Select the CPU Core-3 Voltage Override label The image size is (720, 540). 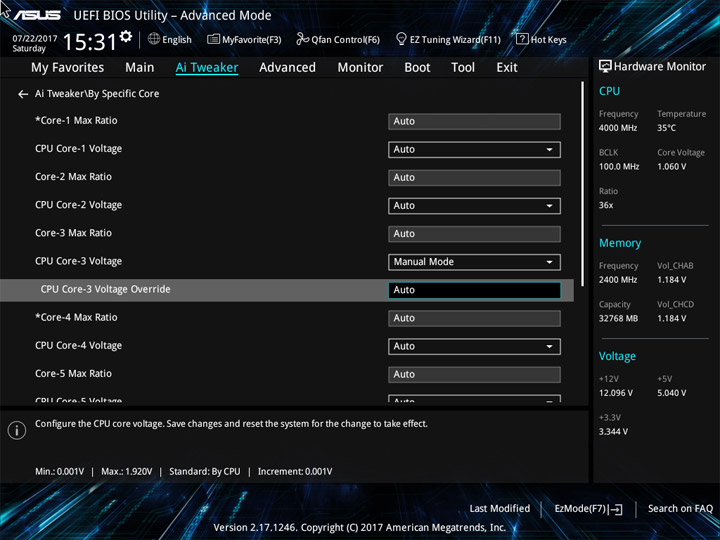coord(105,289)
